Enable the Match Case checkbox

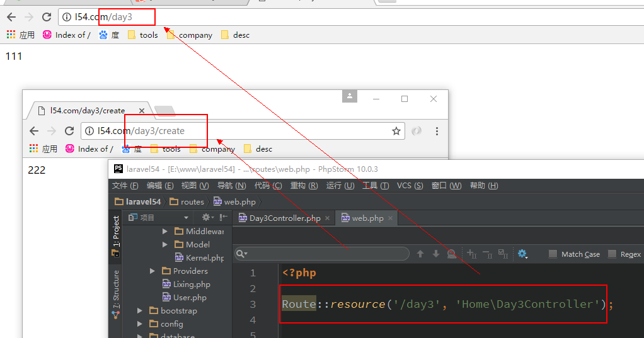[553, 254]
